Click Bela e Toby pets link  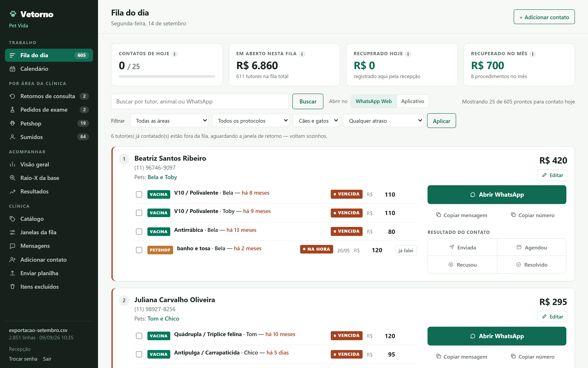click(x=162, y=177)
